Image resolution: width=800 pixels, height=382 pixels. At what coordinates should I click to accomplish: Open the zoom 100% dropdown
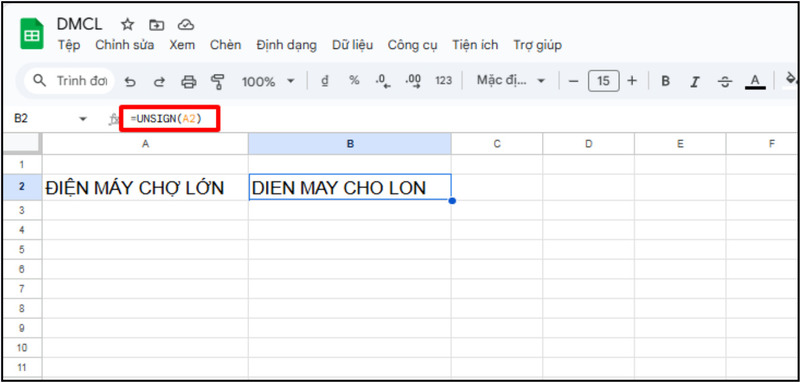[268, 82]
